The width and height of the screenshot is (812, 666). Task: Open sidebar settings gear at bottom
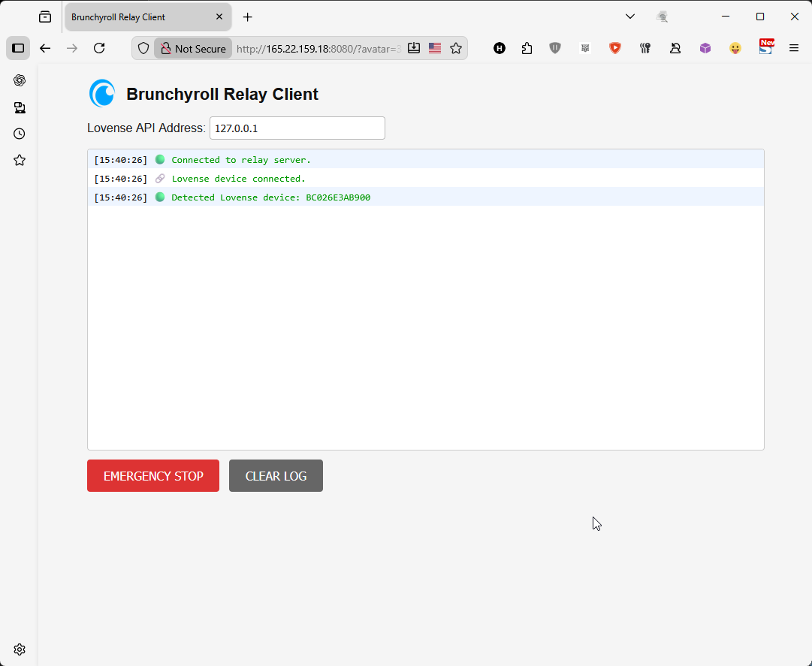20,649
